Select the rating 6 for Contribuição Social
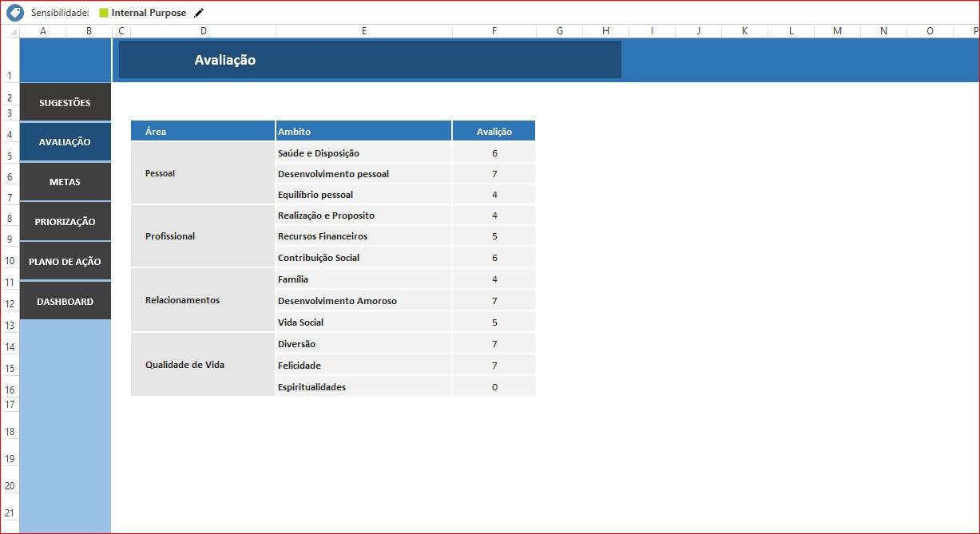980x534 pixels. point(494,257)
